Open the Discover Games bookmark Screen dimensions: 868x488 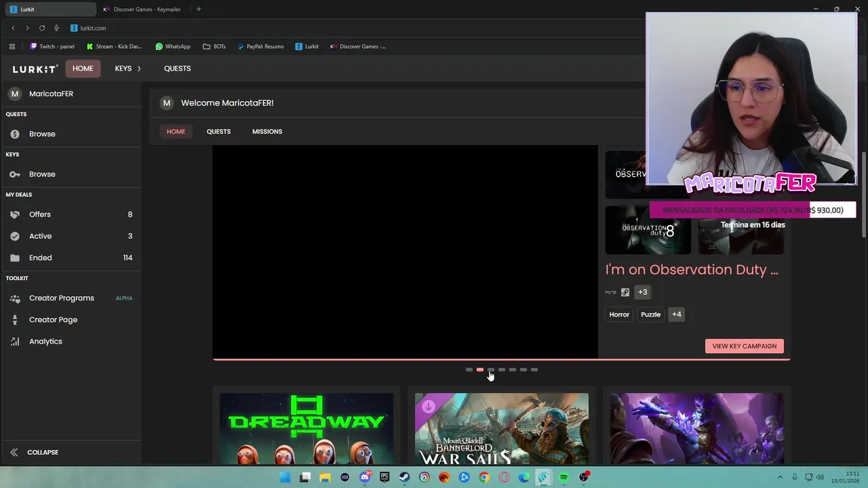tap(358, 47)
